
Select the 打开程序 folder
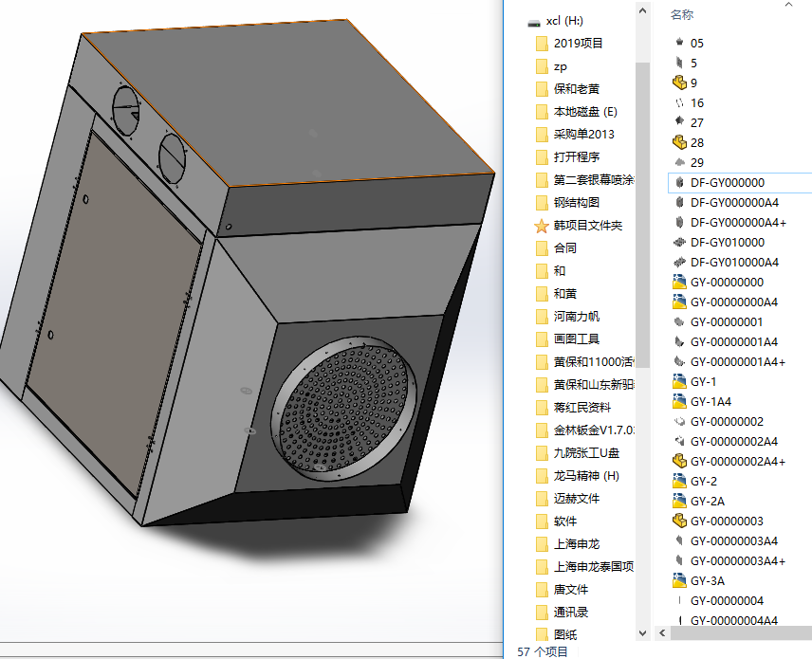pyautogui.click(x=577, y=157)
